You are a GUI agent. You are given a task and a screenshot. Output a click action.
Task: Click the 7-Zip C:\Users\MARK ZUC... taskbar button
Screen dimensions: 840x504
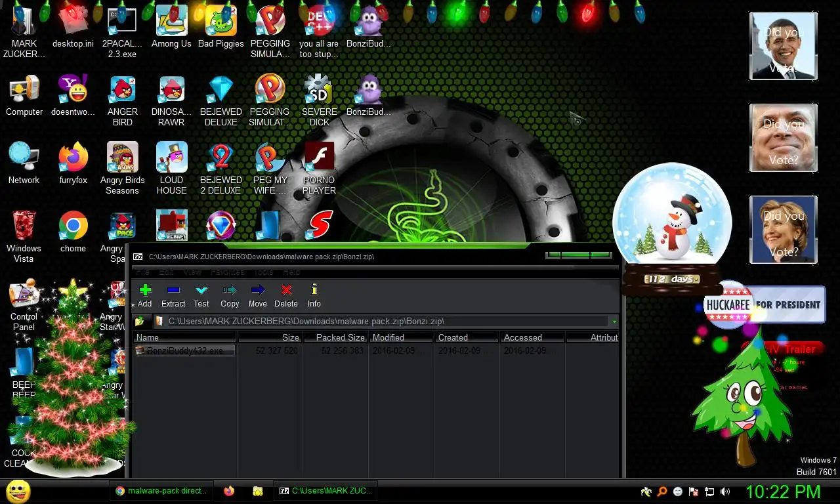pyautogui.click(x=325, y=491)
